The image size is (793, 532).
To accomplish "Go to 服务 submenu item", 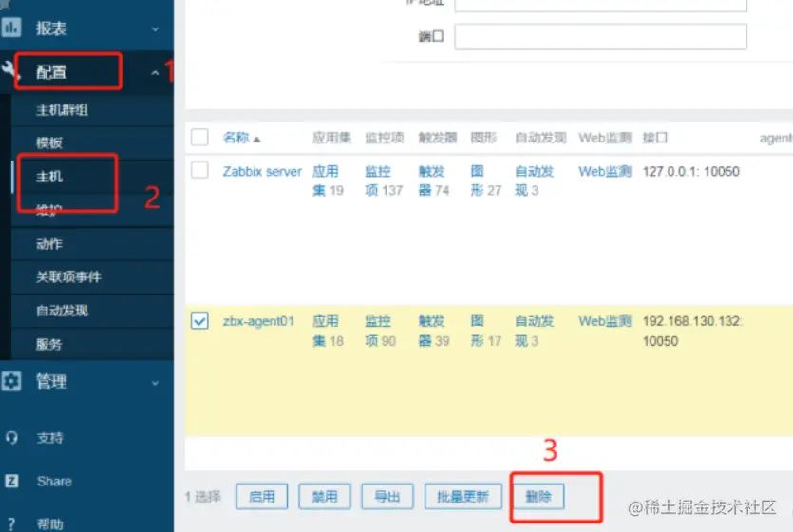I will 49,345.
